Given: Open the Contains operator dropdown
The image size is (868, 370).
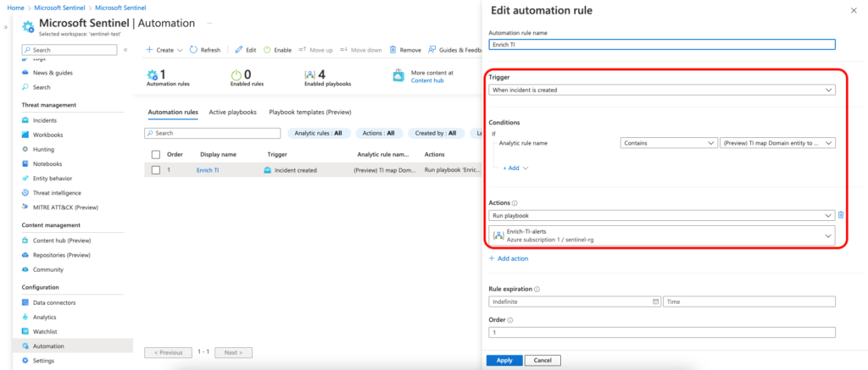Looking at the screenshot, I should (669, 143).
